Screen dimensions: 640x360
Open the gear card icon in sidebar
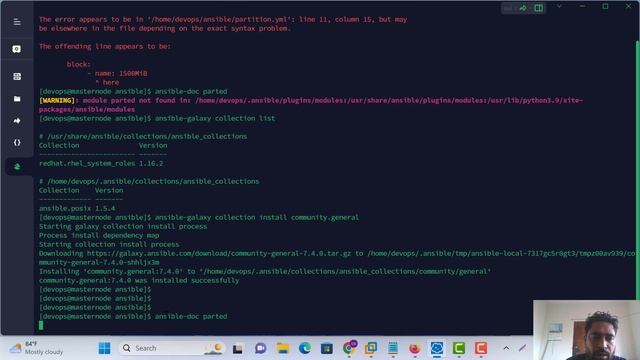pyautogui.click(x=17, y=49)
